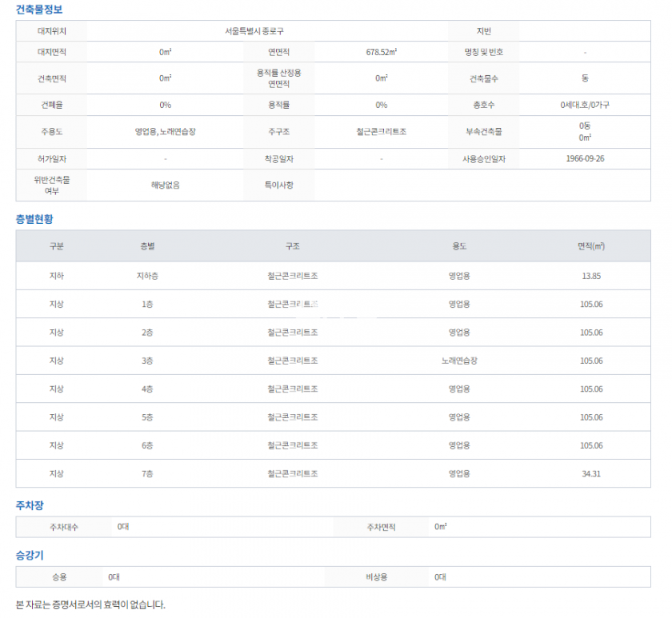Image resolution: width=672 pixels, height=618 pixels.
Task: Click the disclaimer text at the bottom
Action: click(x=90, y=604)
